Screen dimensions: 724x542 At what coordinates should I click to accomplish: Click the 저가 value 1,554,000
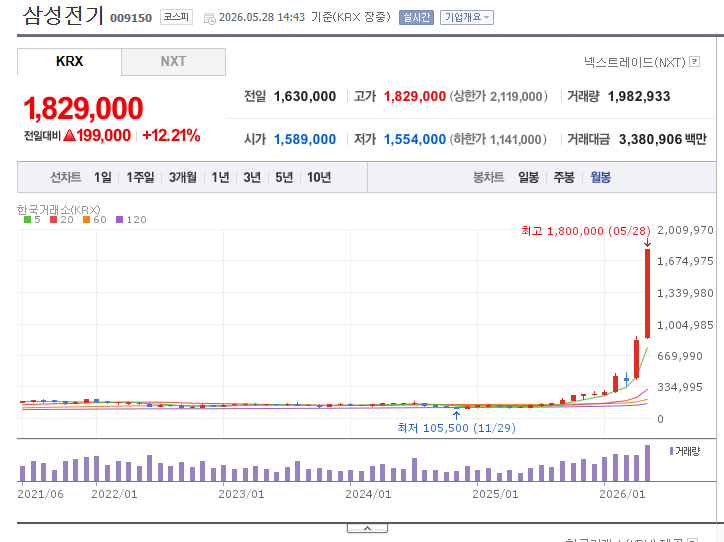point(415,139)
